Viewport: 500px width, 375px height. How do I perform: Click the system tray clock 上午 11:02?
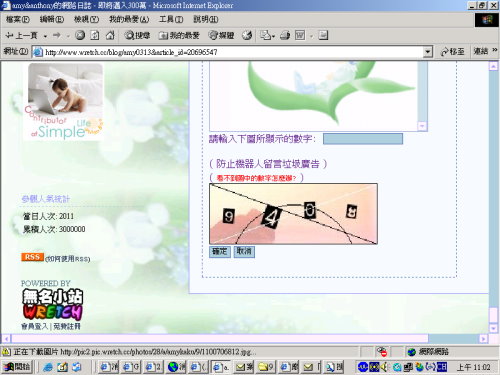473,367
